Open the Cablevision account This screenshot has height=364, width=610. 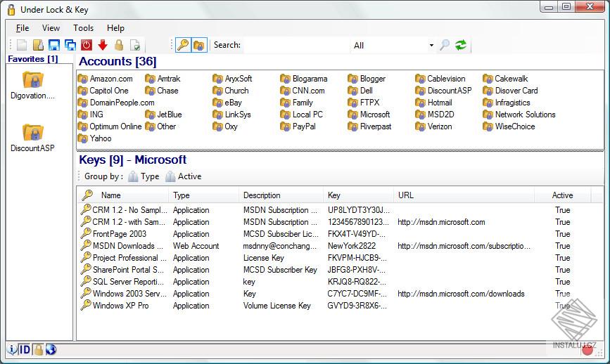(x=440, y=79)
